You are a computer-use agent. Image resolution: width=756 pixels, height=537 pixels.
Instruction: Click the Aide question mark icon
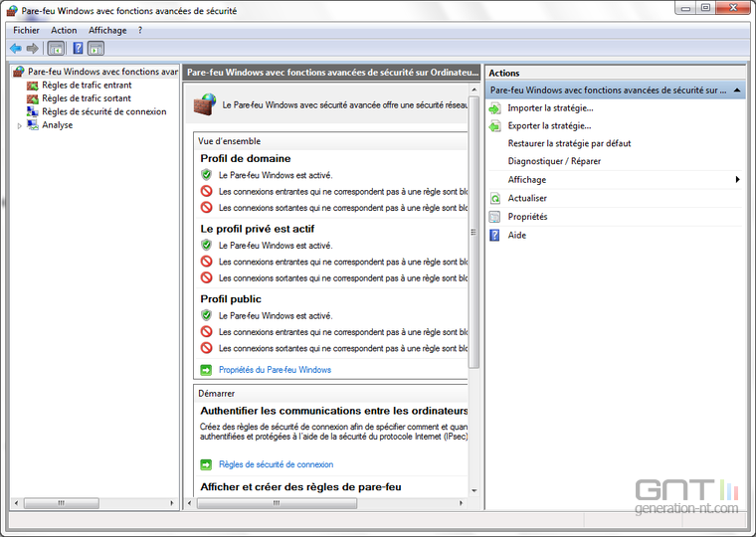pyautogui.click(x=494, y=235)
